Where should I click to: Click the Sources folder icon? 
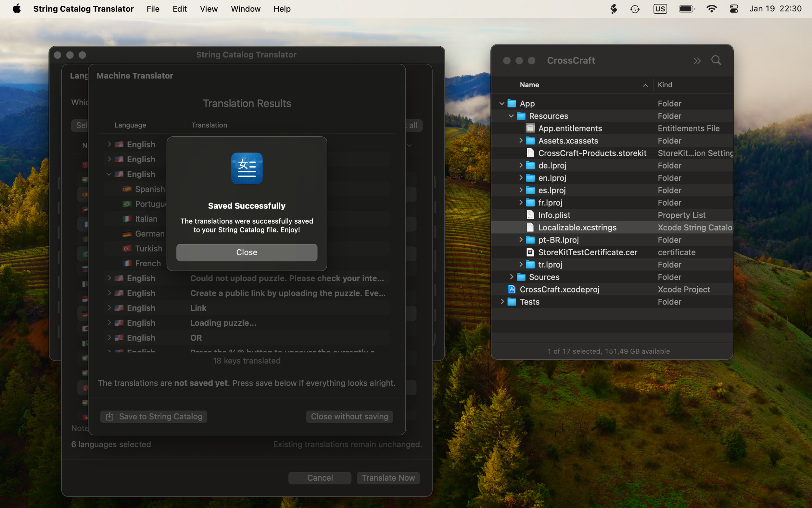click(x=521, y=277)
